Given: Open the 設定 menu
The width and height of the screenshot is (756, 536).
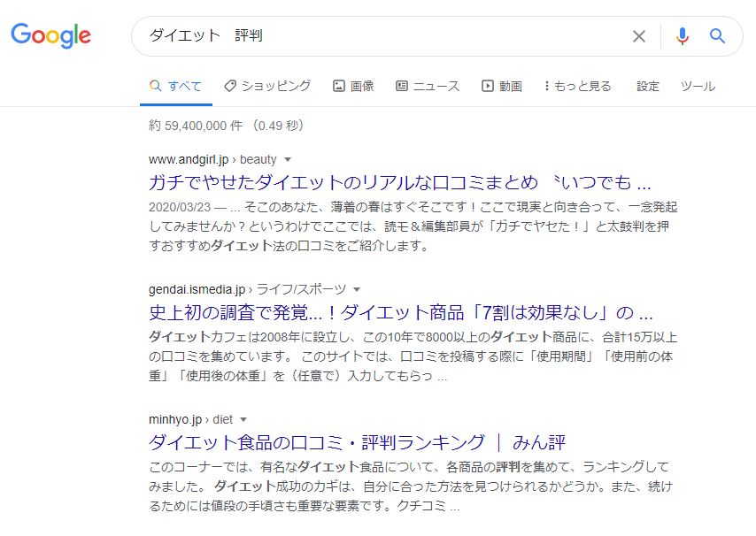Looking at the screenshot, I should point(647,86).
